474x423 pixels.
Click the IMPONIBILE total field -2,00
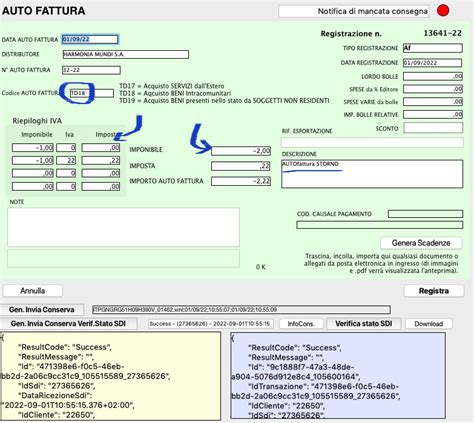(x=241, y=151)
